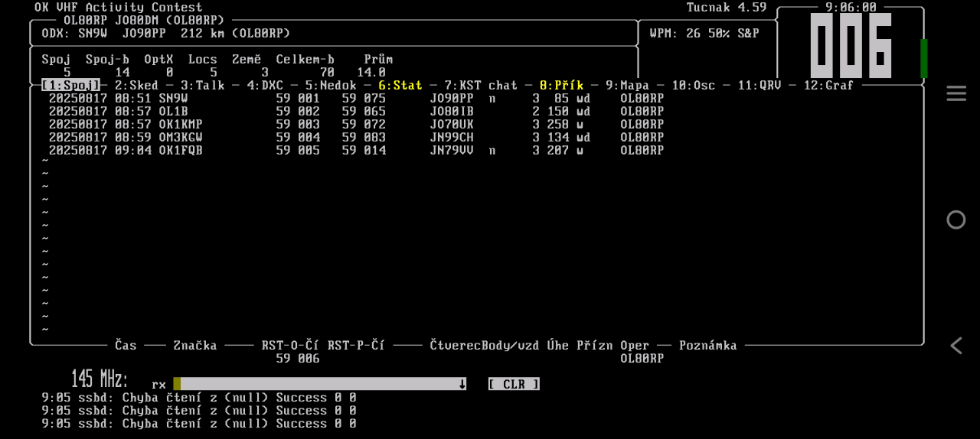Image resolution: width=980 pixels, height=439 pixels.
Task: Switch to the 7:KST chat tab
Action: point(481,86)
